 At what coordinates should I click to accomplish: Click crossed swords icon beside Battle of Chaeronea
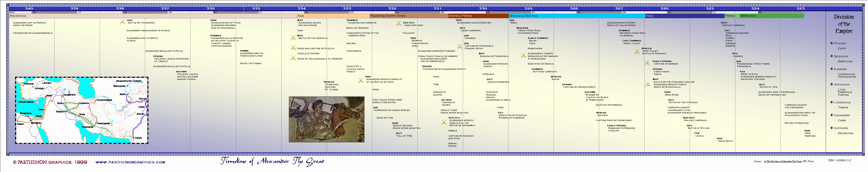[123, 22]
